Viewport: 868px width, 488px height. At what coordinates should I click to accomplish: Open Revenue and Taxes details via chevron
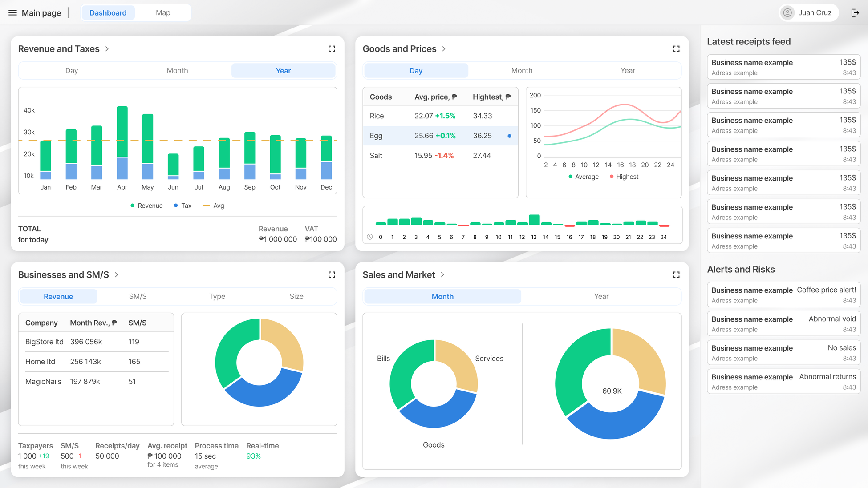pos(107,49)
